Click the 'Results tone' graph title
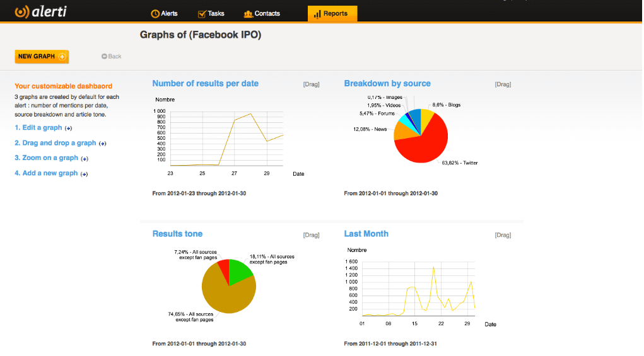 coord(177,234)
